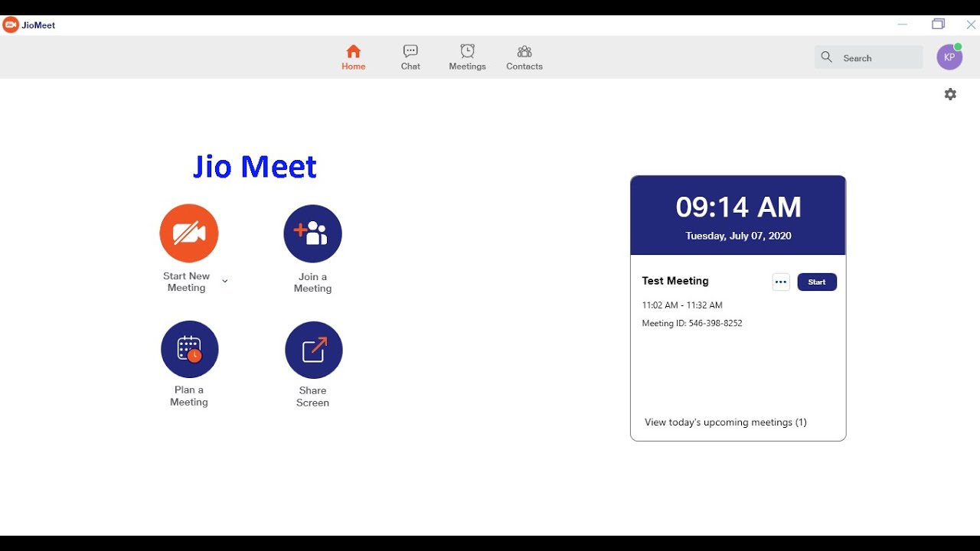This screenshot has width=980, height=551.
Task: Click in the Search field
Action: (869, 57)
